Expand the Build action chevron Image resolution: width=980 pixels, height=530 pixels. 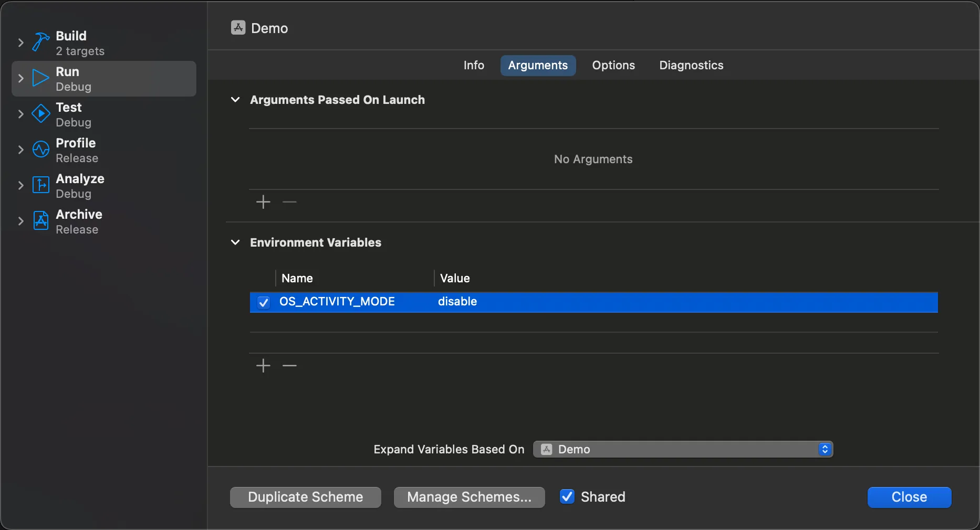coord(21,43)
